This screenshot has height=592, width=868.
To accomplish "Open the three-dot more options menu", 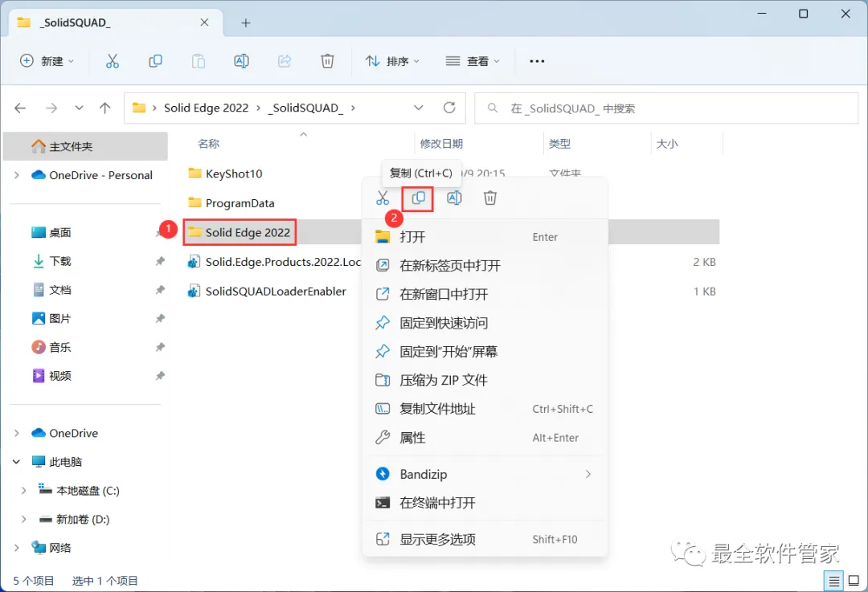I will [537, 61].
